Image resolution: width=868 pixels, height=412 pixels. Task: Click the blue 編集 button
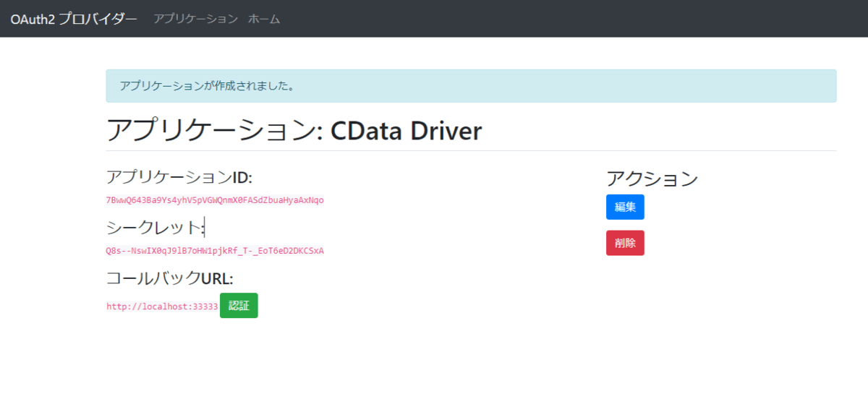(625, 207)
